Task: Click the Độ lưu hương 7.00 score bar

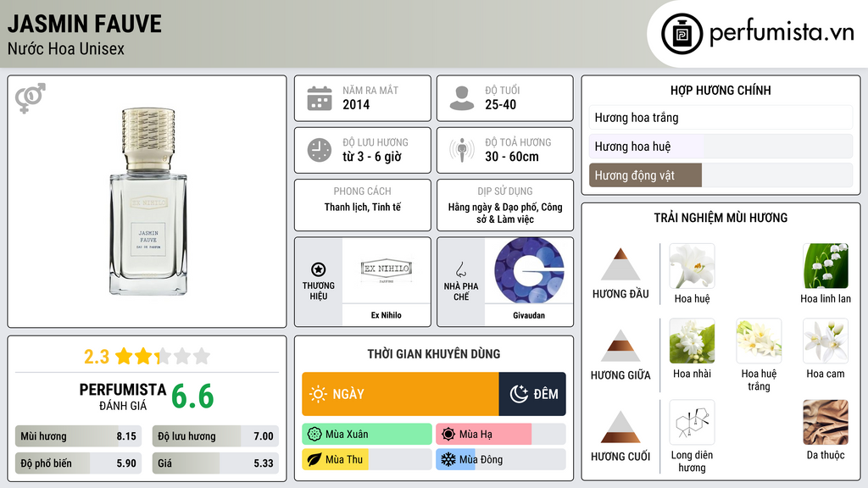Action: tap(215, 436)
